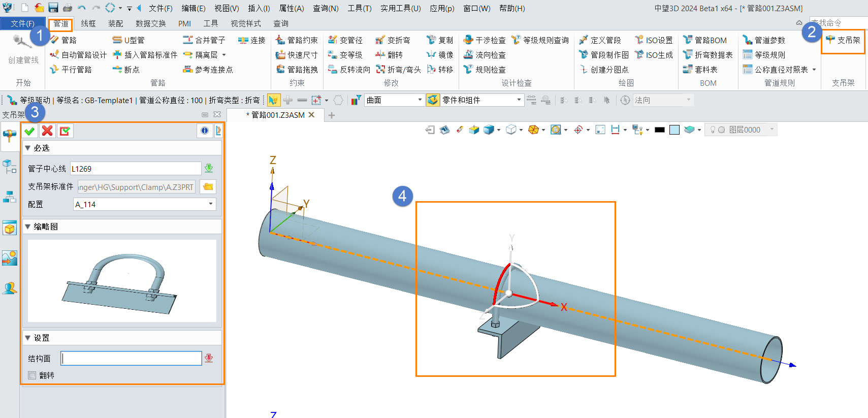Click the black color swatch
This screenshot has width=868, height=418.
pos(660,130)
